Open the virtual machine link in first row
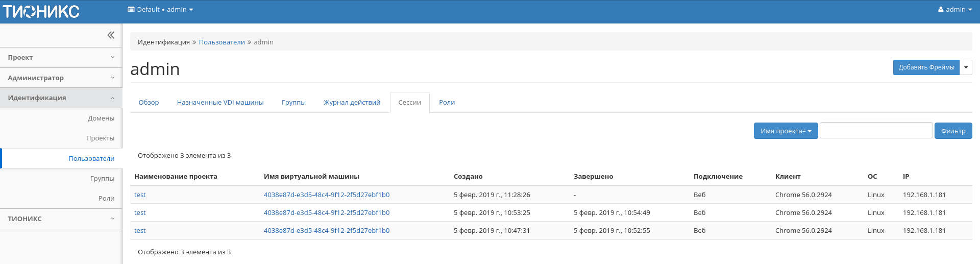 [x=327, y=195]
